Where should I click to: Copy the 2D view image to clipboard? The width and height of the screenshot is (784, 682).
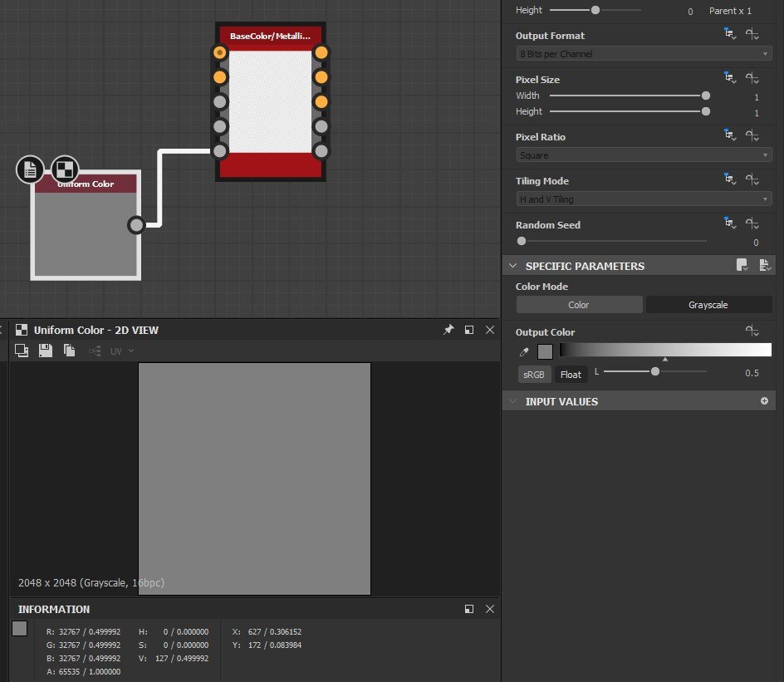[x=70, y=351]
